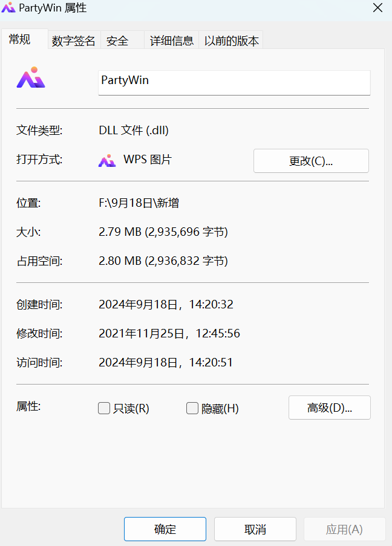Enable the 只读(R) checkbox
Image resolution: width=392 pixels, height=546 pixels.
pos(104,408)
